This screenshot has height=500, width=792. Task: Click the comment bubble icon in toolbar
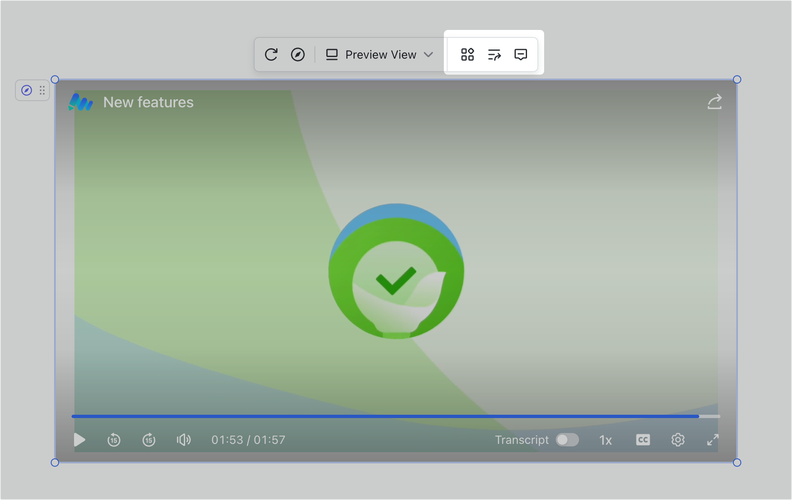[521, 55]
